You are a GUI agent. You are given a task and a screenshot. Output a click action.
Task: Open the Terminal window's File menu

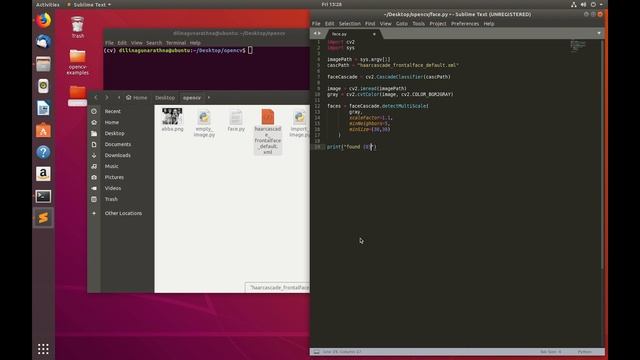pyautogui.click(x=109, y=43)
